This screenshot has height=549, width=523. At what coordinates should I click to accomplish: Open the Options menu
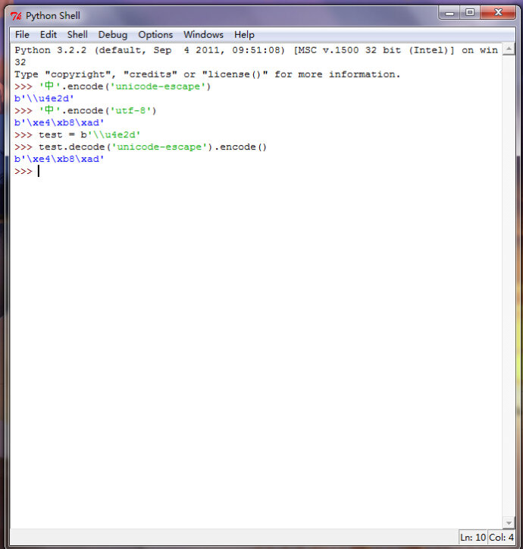(155, 35)
